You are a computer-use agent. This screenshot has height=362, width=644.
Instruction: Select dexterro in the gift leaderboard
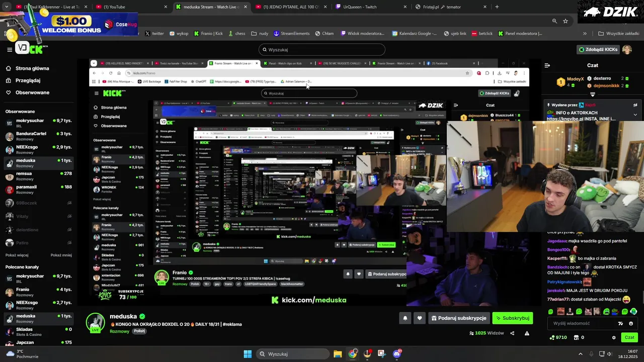pos(602,78)
